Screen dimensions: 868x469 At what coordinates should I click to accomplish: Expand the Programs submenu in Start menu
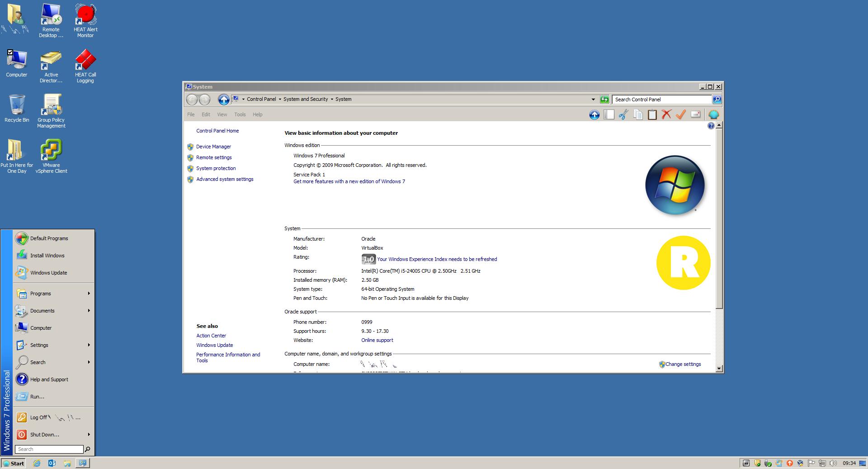[x=89, y=294]
